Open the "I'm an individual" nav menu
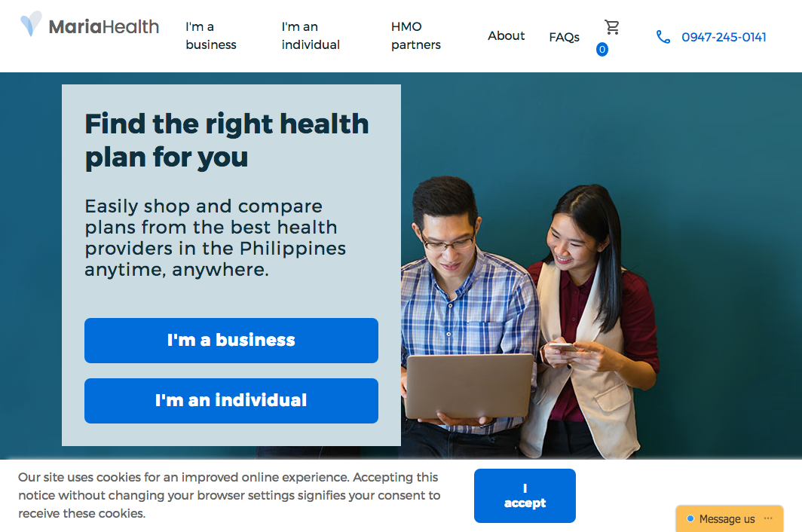This screenshot has width=802, height=532. (x=311, y=36)
